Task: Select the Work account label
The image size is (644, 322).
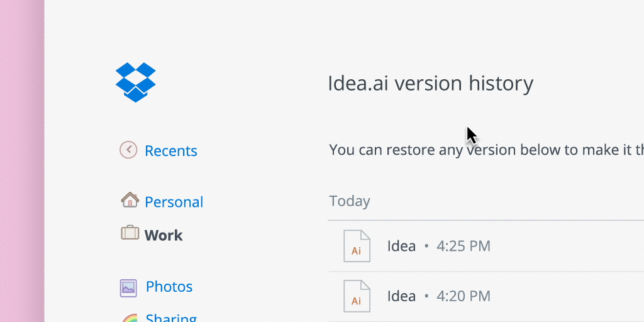Action: coord(164,235)
